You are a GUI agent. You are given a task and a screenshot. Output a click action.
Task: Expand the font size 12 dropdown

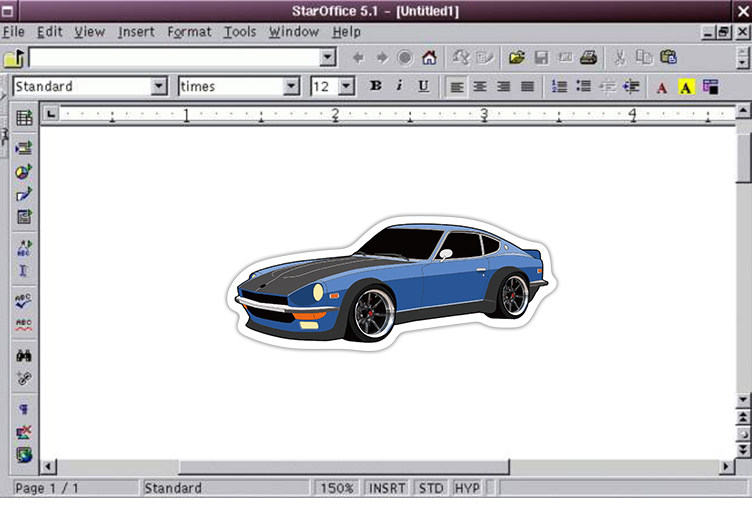click(346, 87)
